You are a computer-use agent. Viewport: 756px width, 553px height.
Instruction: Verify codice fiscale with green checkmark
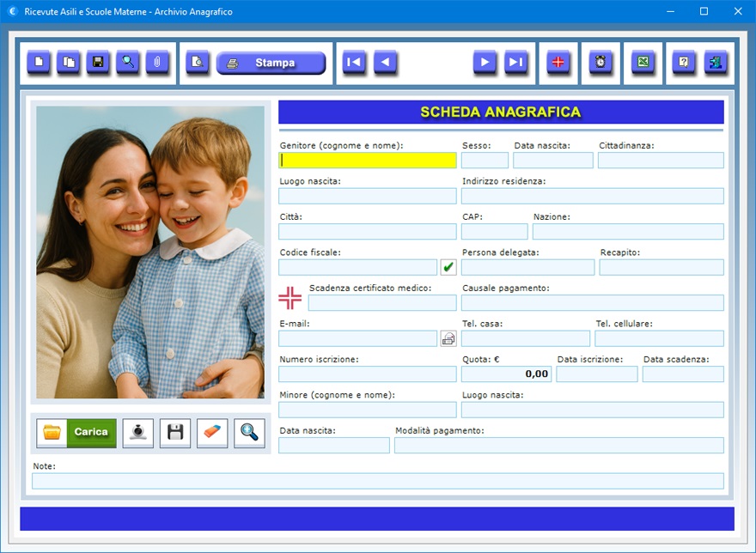click(448, 267)
